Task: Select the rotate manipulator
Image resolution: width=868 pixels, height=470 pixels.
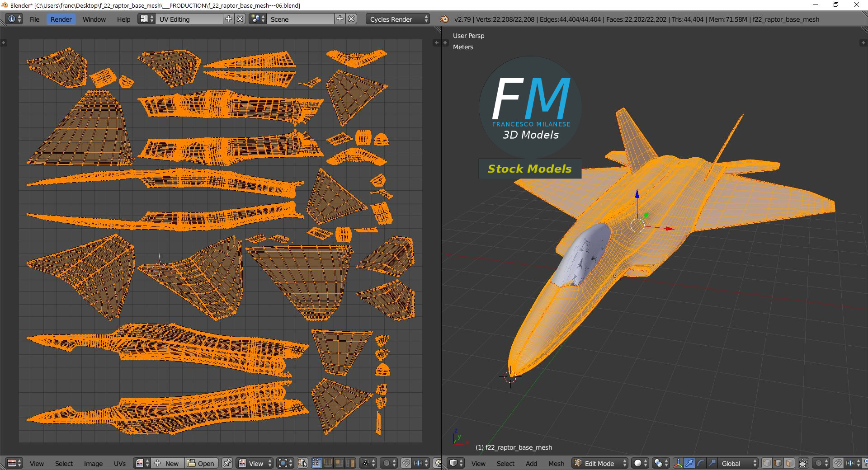Action: coord(701,463)
